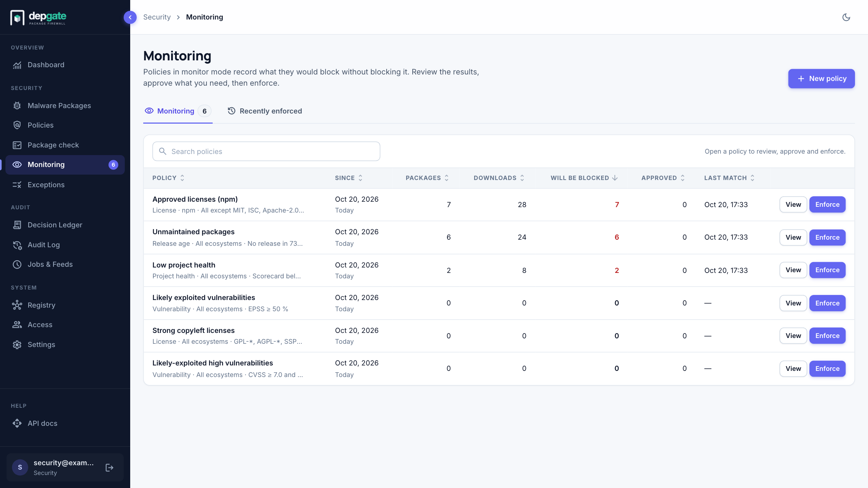868x488 pixels.
Task: Select Monitoring in the sidebar
Action: 65,165
